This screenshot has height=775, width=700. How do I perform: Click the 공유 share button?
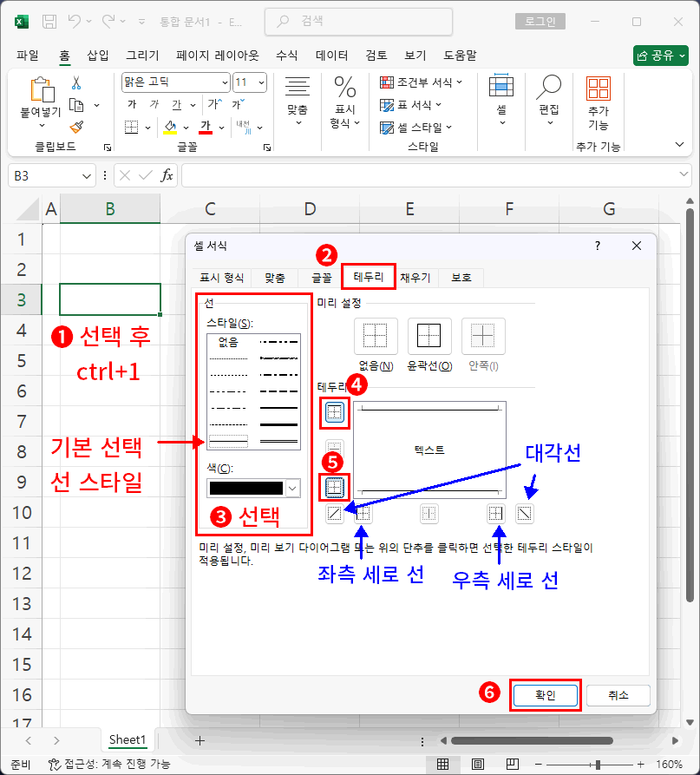click(x=661, y=56)
